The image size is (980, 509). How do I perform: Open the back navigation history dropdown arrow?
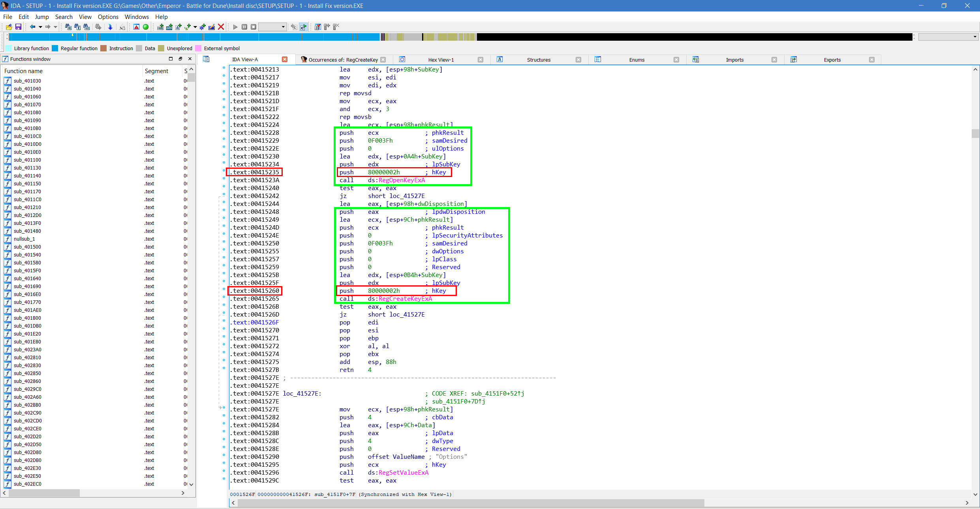click(x=40, y=27)
